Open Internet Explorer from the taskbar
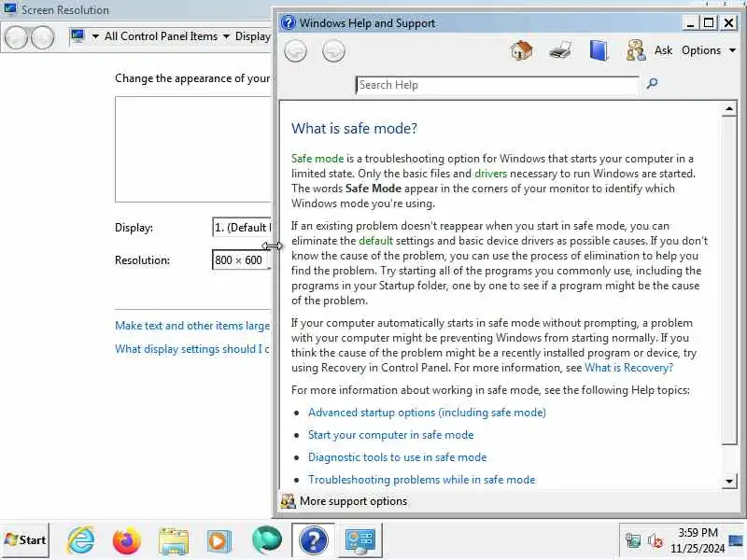The image size is (747, 560). pyautogui.click(x=81, y=540)
